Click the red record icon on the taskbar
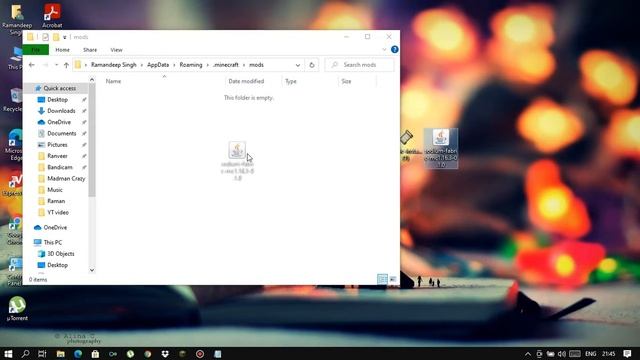Screen dimensions: 640x360 (x=200, y=354)
